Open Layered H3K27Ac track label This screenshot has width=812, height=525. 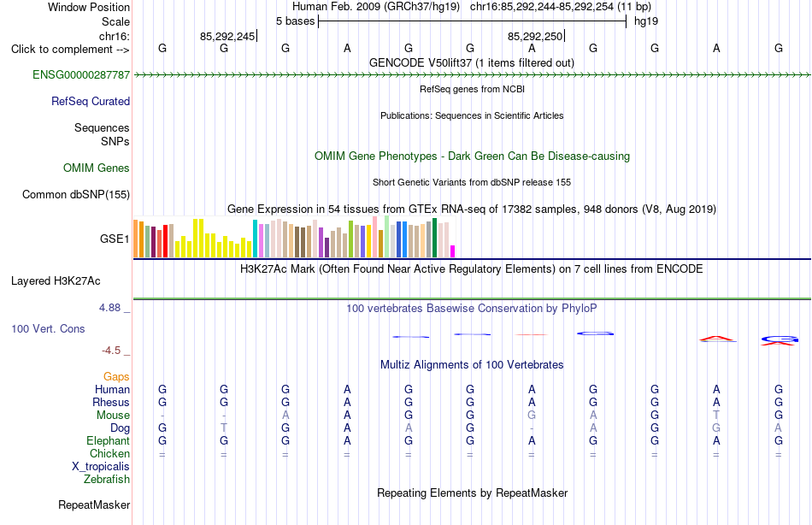coord(56,281)
